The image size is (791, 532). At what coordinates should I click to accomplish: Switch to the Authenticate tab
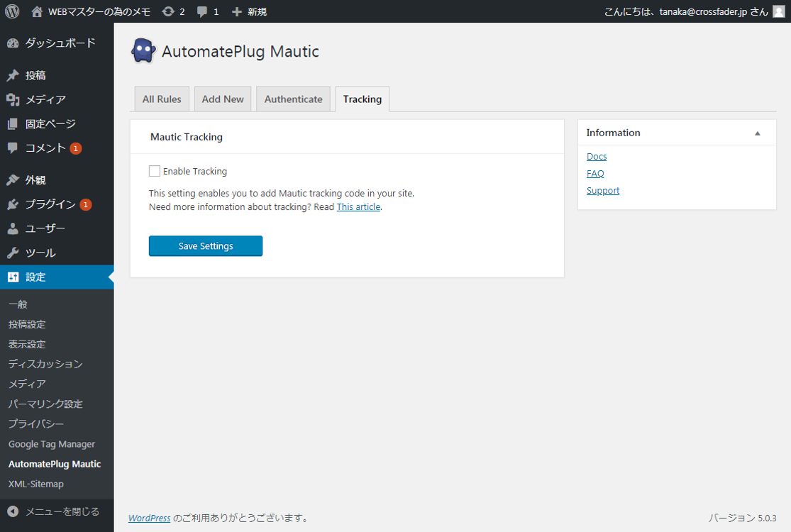point(293,99)
